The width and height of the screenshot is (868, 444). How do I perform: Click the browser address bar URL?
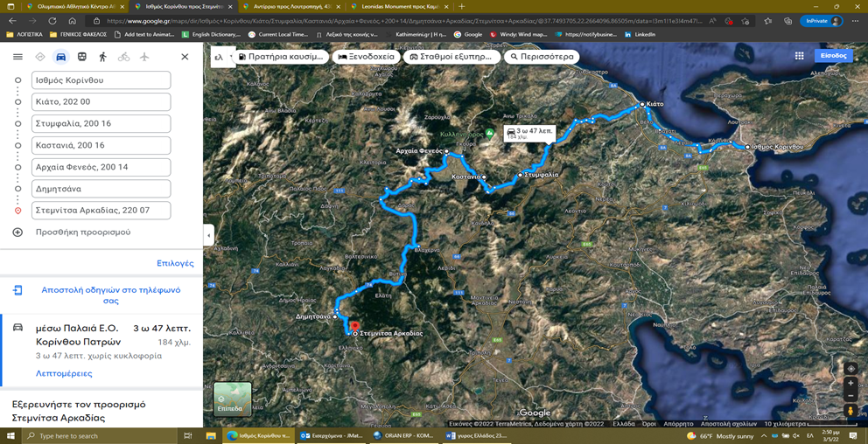tap(404, 20)
